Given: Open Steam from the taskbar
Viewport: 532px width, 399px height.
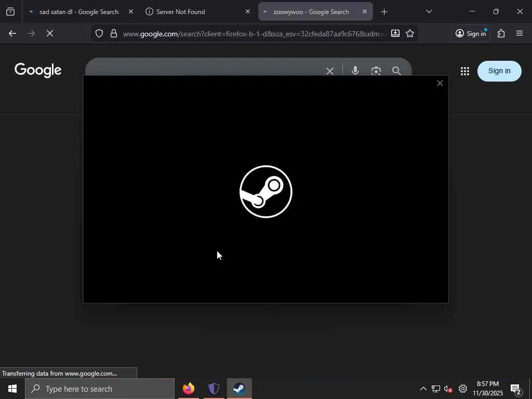Looking at the screenshot, I should point(239,389).
